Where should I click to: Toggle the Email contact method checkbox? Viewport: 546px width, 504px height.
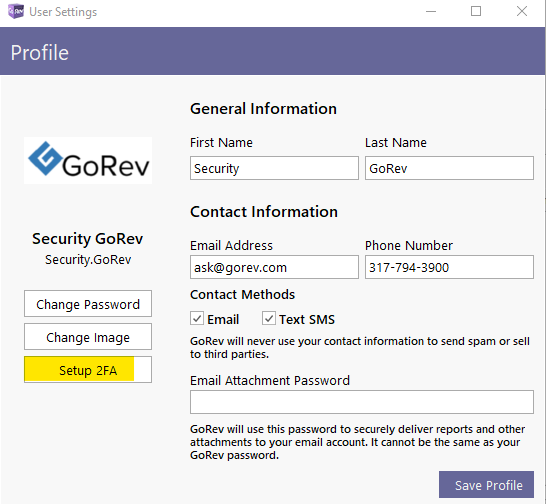pyautogui.click(x=197, y=318)
